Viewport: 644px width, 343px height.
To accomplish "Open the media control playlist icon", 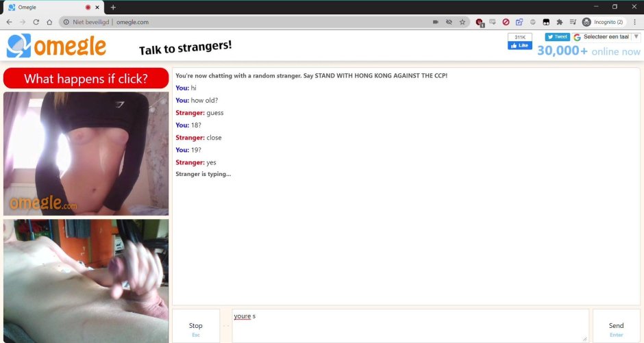I will 573,22.
